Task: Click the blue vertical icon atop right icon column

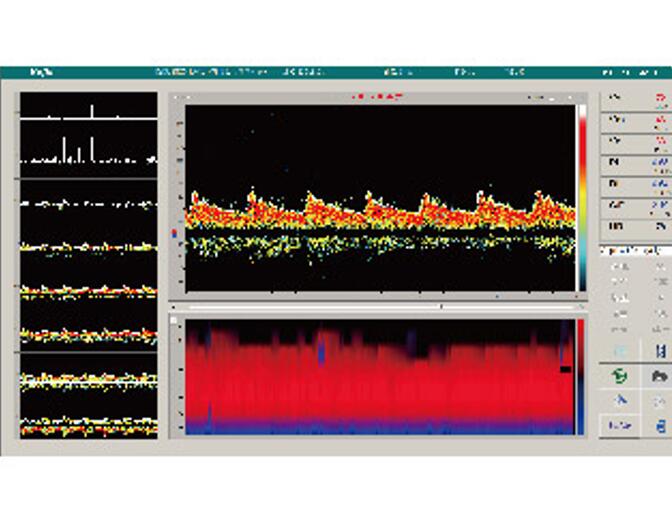Action: (x=660, y=351)
